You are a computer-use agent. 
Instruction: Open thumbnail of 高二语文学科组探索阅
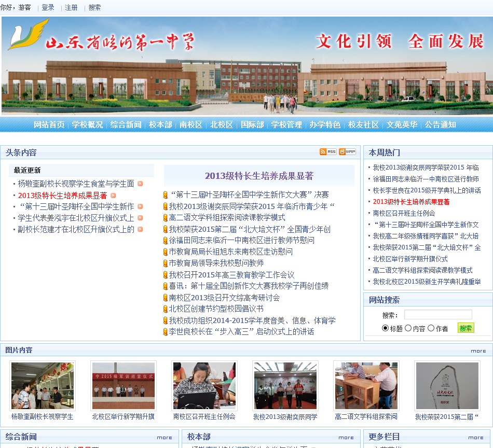(366, 386)
